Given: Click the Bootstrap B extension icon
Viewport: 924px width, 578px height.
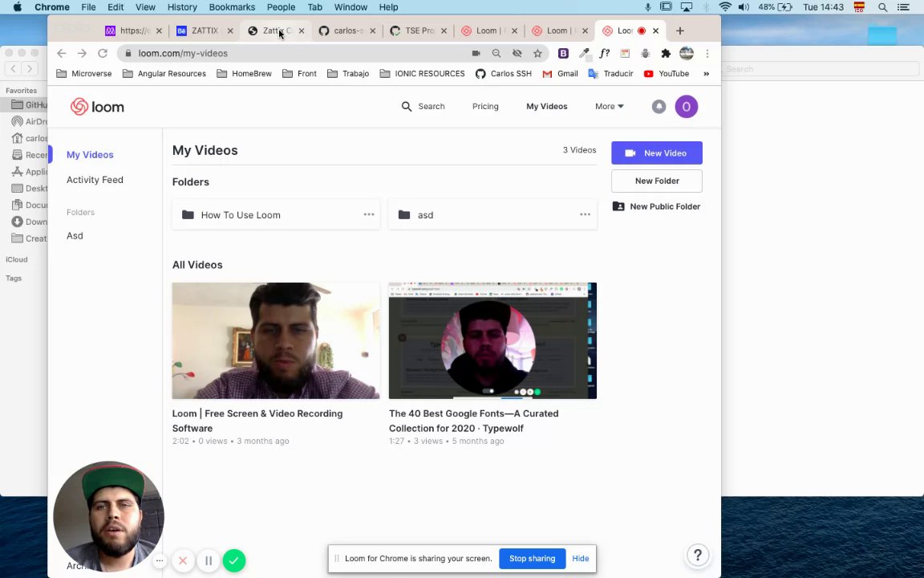Looking at the screenshot, I should [563, 53].
